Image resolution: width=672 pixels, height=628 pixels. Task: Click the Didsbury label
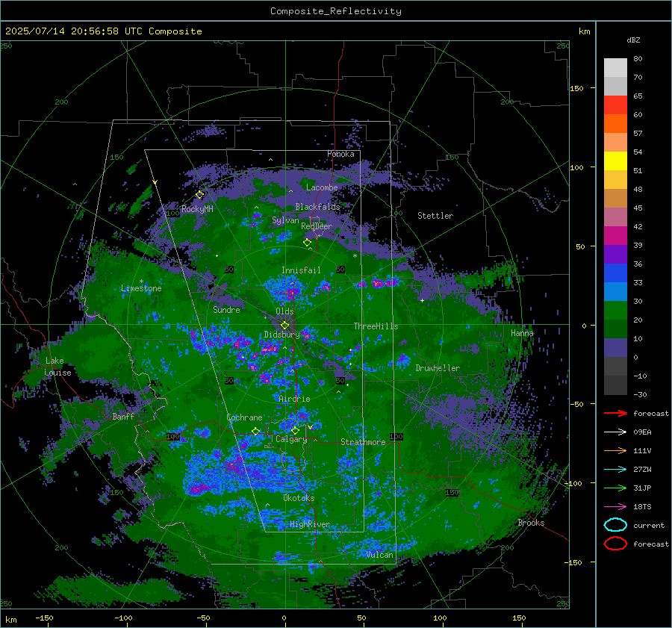[281, 335]
